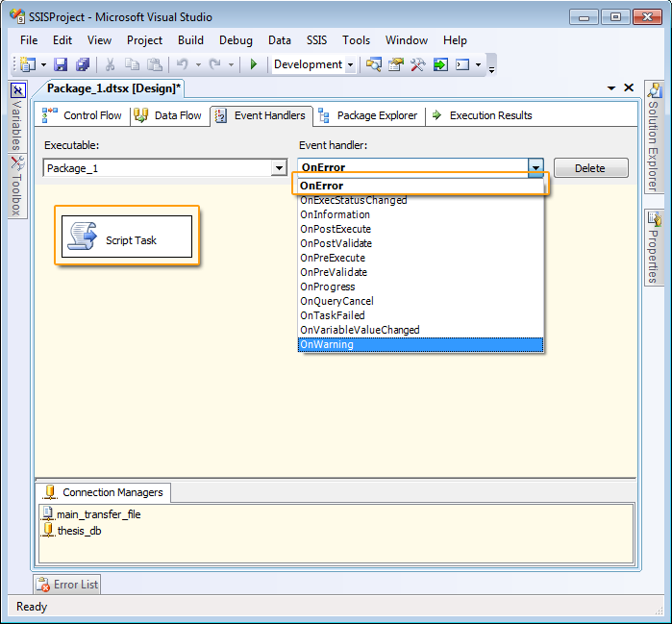This screenshot has width=672, height=624.
Task: Open the SSIS menu
Action: (316, 40)
